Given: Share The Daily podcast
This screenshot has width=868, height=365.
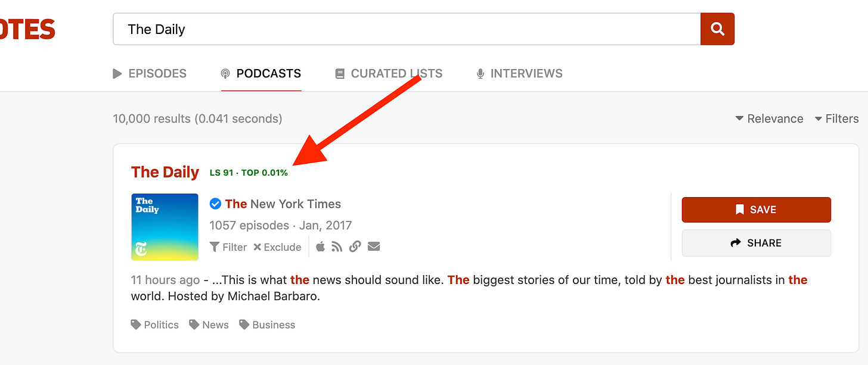Looking at the screenshot, I should (x=756, y=243).
